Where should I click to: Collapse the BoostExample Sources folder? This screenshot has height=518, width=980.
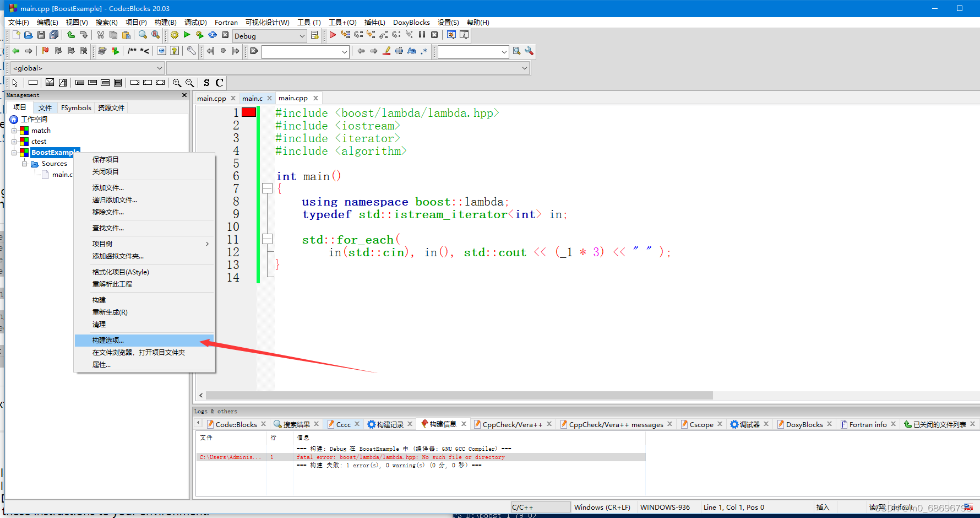click(25, 164)
